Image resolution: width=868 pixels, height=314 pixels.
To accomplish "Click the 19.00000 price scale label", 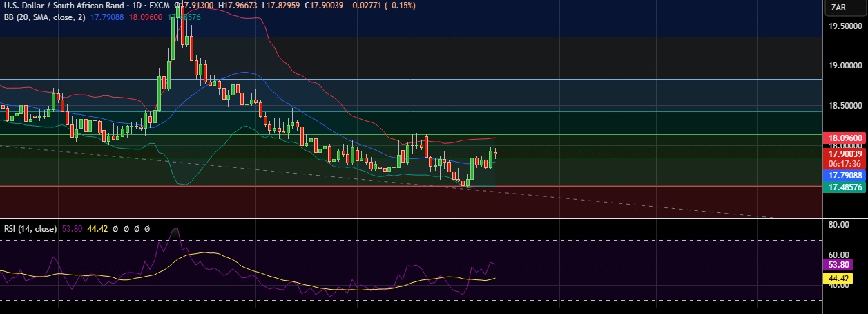I will pos(846,66).
